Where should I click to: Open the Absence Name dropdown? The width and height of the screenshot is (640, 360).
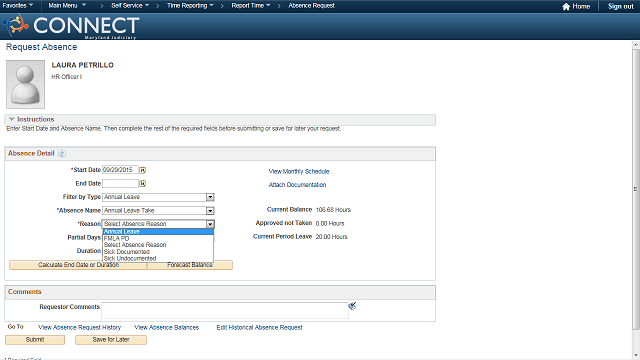210,211
